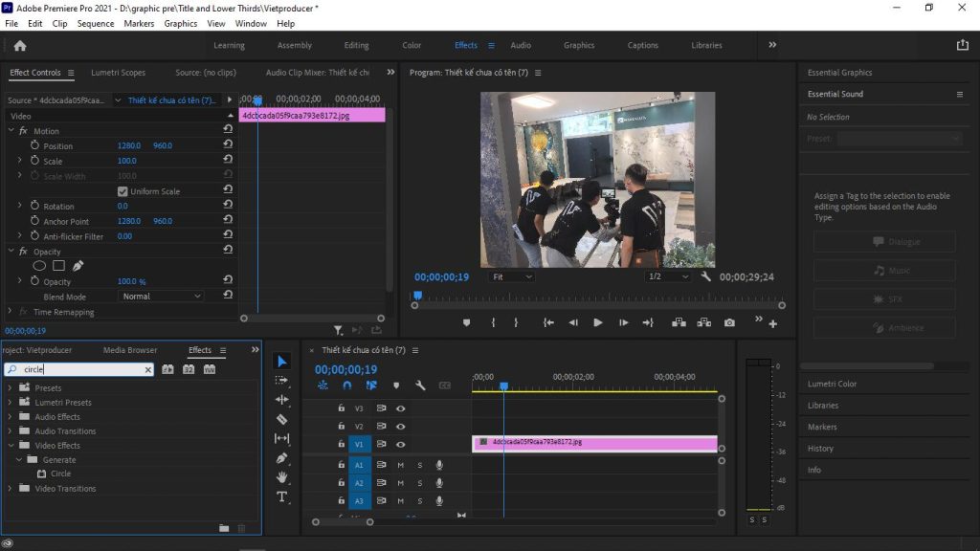Open the playback resolution dropdown showing 1/2
980x551 pixels.
tap(670, 276)
